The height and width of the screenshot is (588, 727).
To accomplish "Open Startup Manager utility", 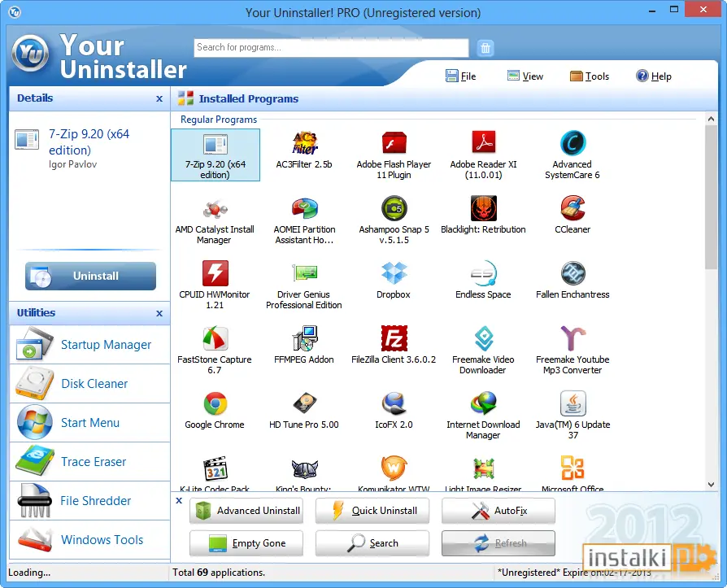I will tap(90, 345).
